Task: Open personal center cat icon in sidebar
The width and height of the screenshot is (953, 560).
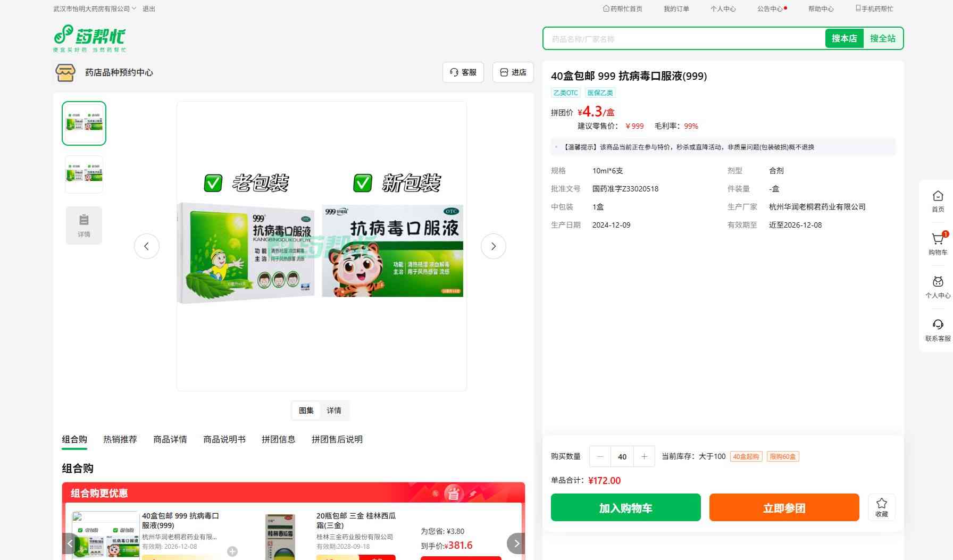Action: tap(938, 282)
